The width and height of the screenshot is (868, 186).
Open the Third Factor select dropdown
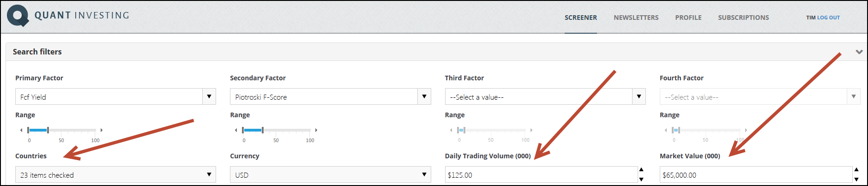click(x=545, y=96)
